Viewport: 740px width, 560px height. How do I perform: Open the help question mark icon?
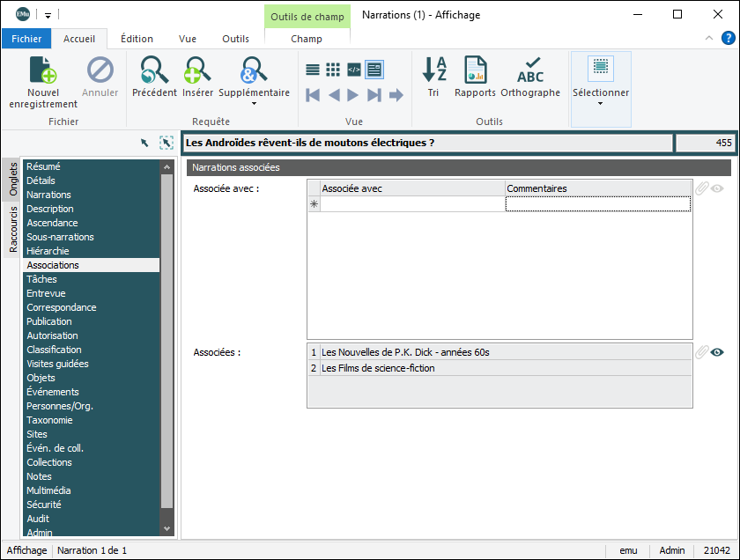[729, 38]
